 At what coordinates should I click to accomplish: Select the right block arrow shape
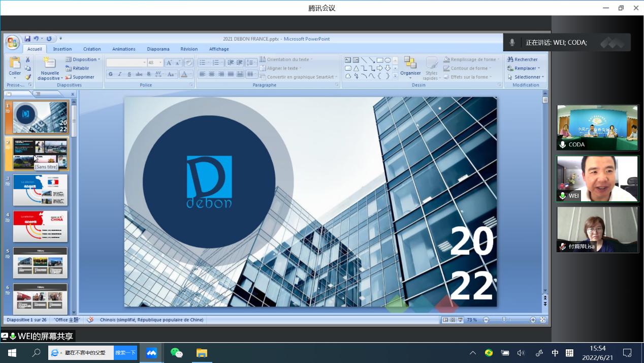click(x=379, y=68)
